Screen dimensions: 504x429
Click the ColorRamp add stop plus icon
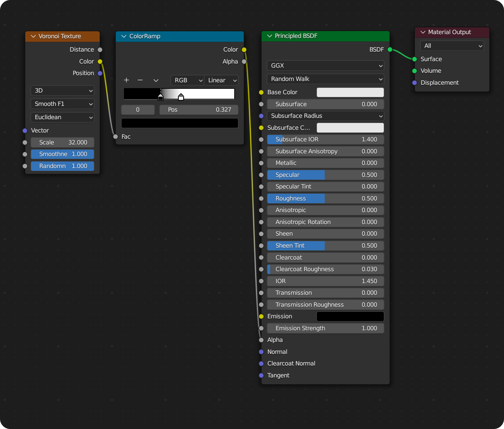click(x=126, y=80)
